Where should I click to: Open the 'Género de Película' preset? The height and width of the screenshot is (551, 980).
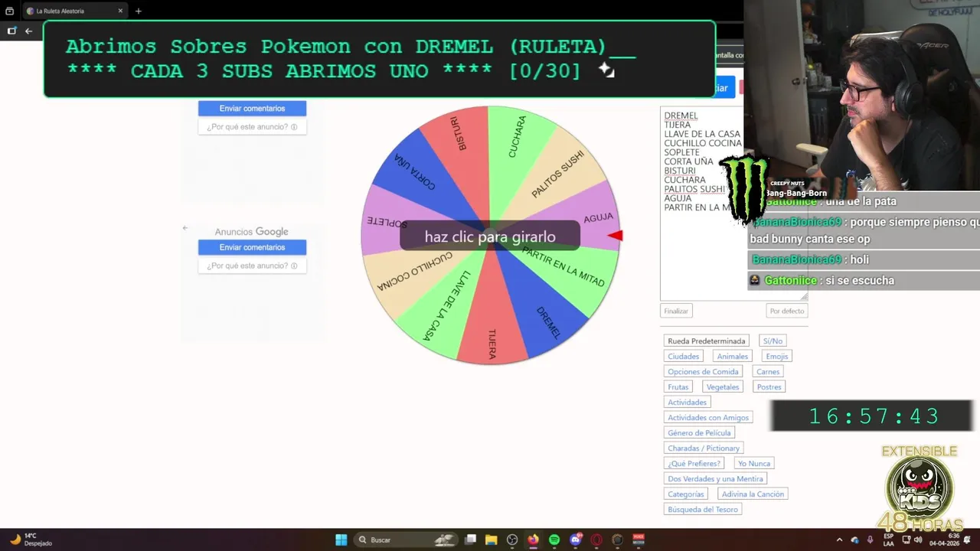699,432
